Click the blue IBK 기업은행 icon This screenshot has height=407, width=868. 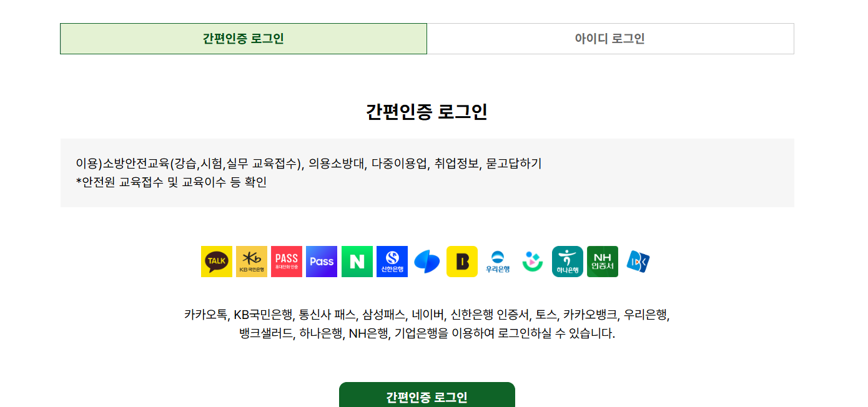coord(638,262)
